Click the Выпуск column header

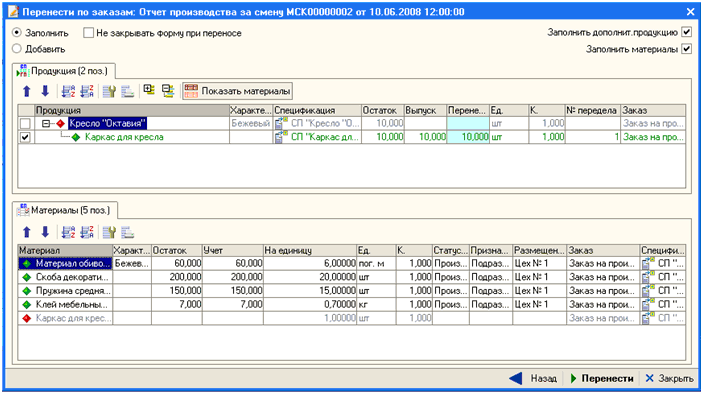(425, 110)
